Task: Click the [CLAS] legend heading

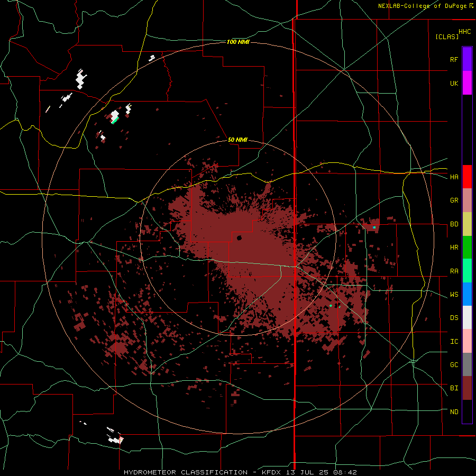Action: click(447, 36)
